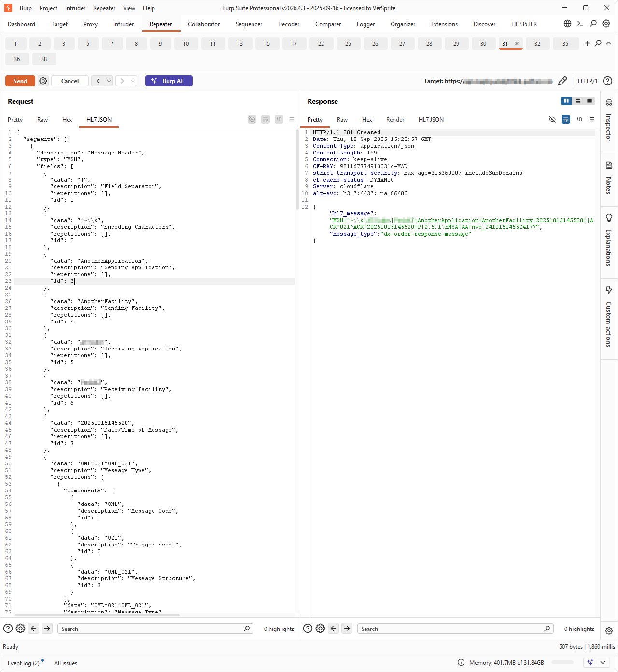Screen dimensions: 618x672
Task: Toggle newline display in request editor
Action: pyautogui.click(x=279, y=119)
